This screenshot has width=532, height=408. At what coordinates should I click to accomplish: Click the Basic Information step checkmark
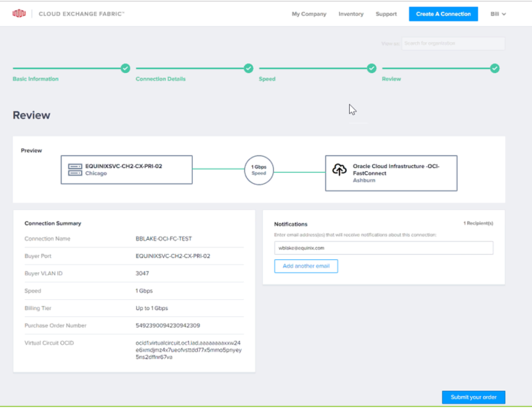(126, 68)
